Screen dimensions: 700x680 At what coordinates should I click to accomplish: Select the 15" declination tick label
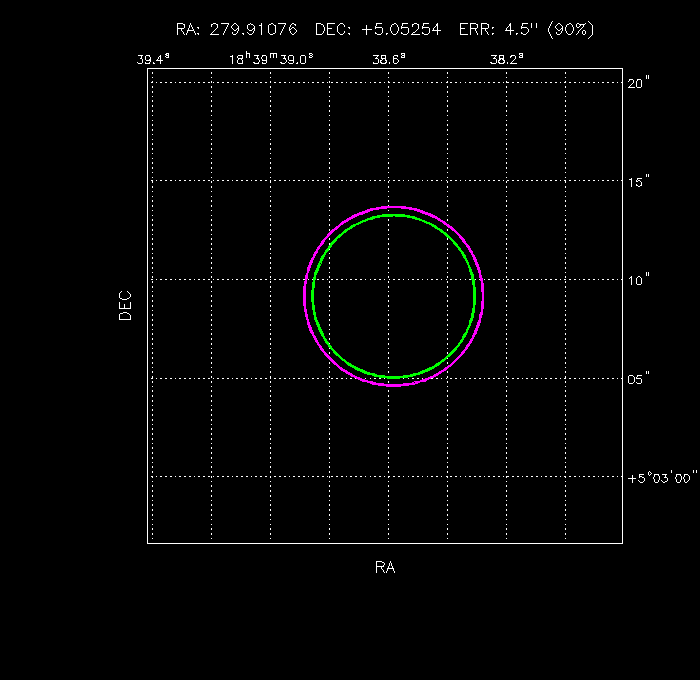(640, 181)
